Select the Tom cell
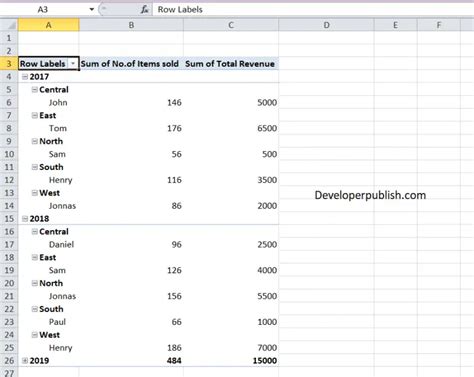This screenshot has width=474, height=377. click(x=48, y=128)
